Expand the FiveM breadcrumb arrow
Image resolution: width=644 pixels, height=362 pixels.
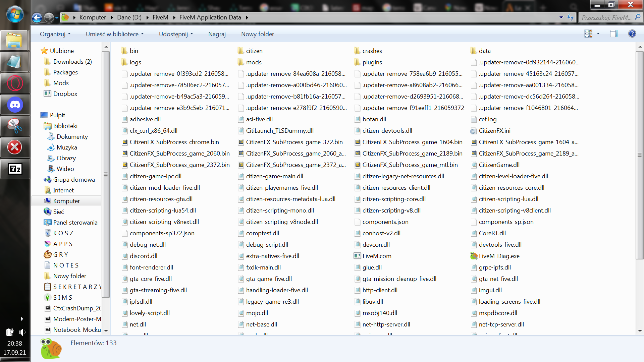tap(174, 17)
